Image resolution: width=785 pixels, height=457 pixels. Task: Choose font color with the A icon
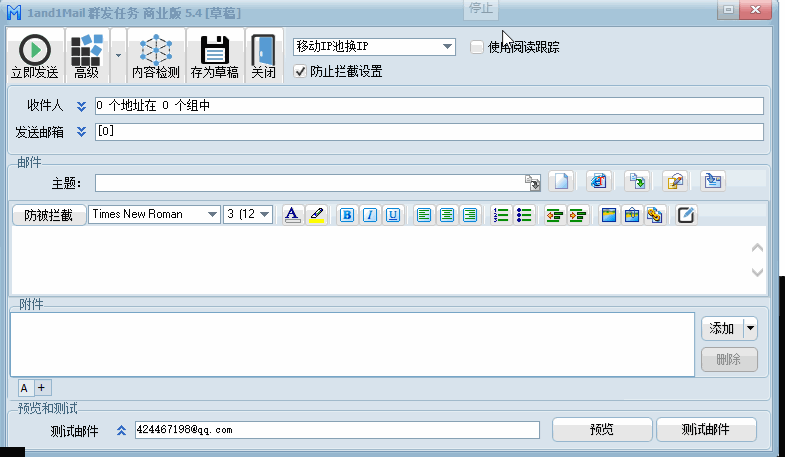click(292, 215)
